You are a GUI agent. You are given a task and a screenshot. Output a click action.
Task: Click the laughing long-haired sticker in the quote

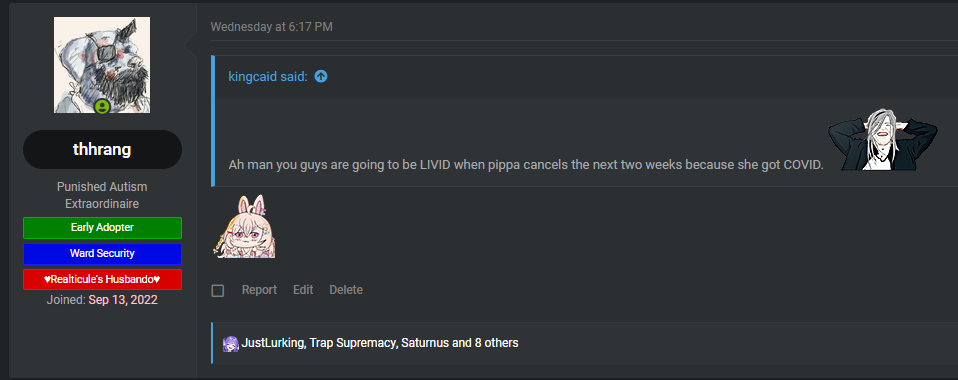[x=882, y=140]
